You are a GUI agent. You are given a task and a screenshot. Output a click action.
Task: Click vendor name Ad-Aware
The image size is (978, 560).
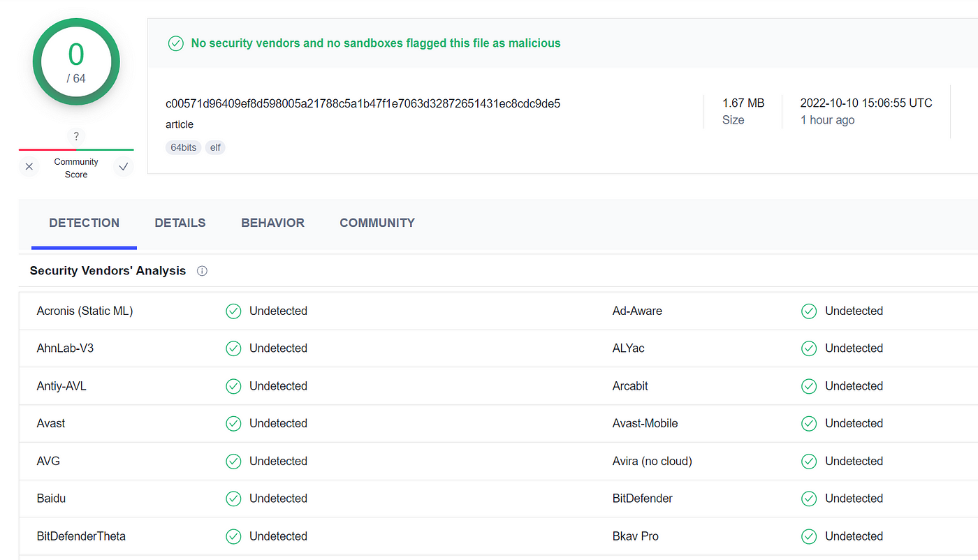637,311
